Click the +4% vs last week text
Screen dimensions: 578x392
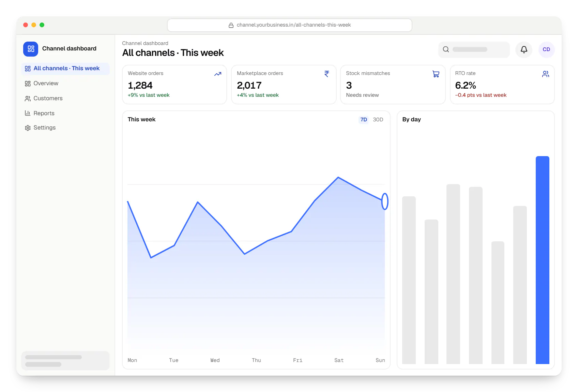point(258,95)
